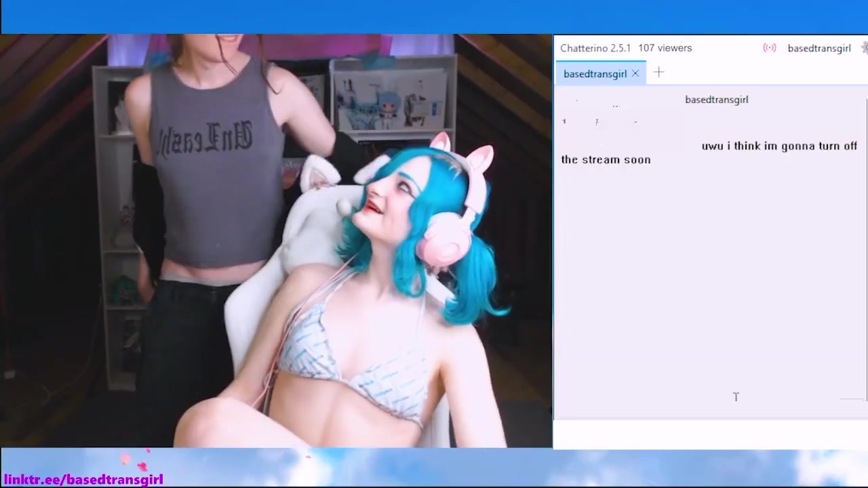The image size is (868, 488).
Task: Open Chatterino settings via the gear icon
Action: (x=864, y=48)
